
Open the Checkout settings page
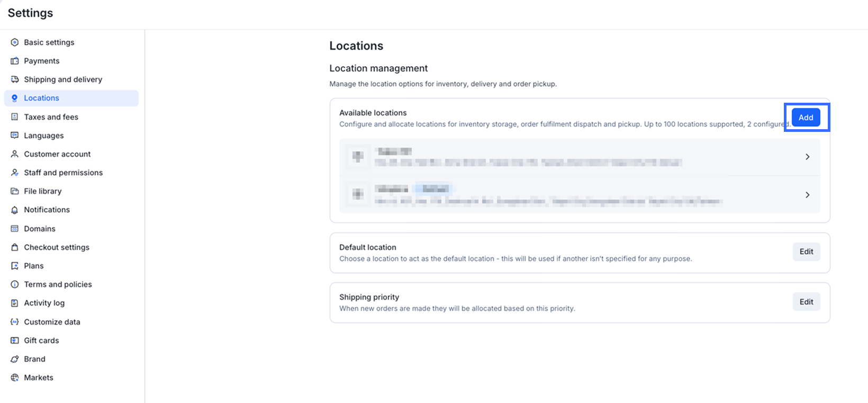click(x=57, y=247)
